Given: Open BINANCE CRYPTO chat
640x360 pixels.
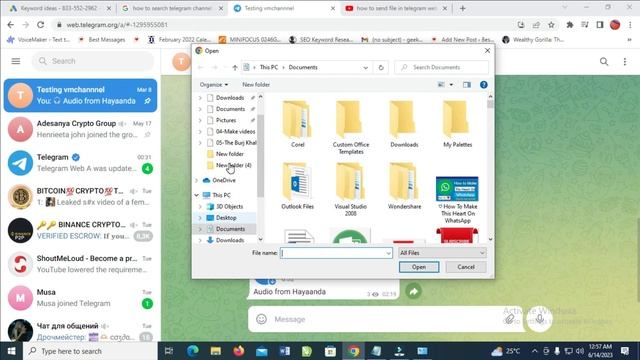Looking at the screenshot, I should click(x=80, y=230).
